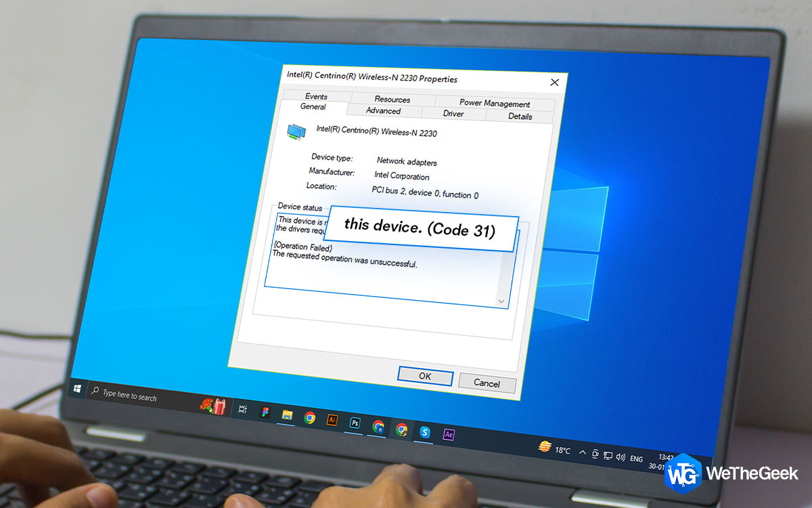Close the Wireless-N 2230 Properties dialog
Viewport: 812px width, 508px height.
[x=554, y=83]
